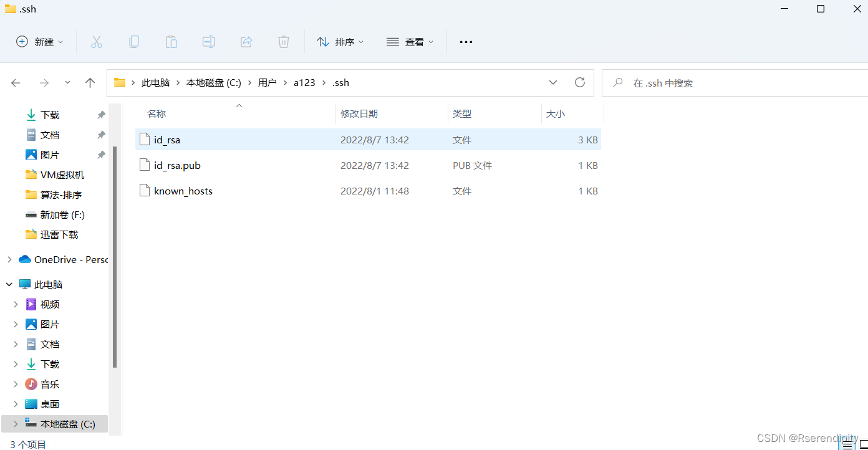
Task: Click the search magnifier icon
Action: [618, 83]
